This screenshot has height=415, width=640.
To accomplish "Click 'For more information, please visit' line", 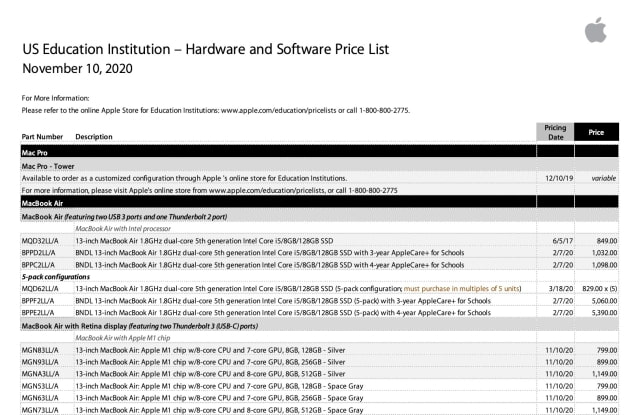I will point(209,190).
